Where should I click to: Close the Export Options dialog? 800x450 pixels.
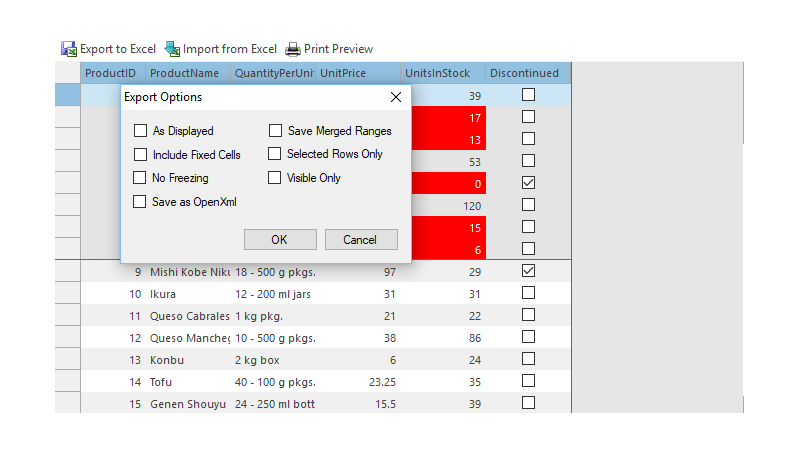click(x=396, y=97)
